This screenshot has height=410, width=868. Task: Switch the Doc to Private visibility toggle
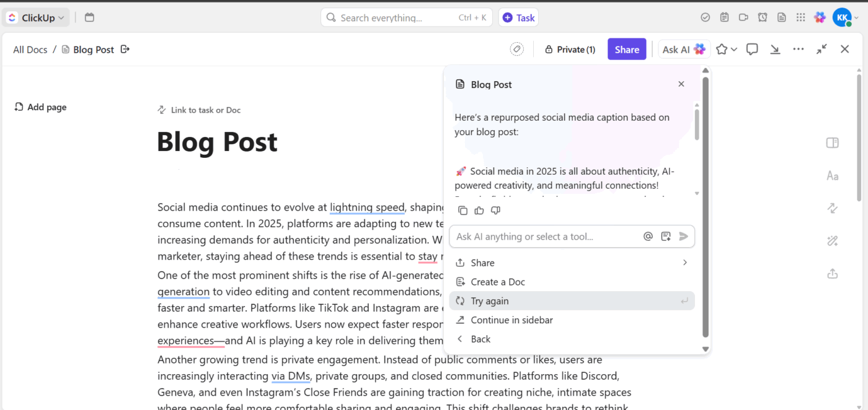click(x=569, y=49)
